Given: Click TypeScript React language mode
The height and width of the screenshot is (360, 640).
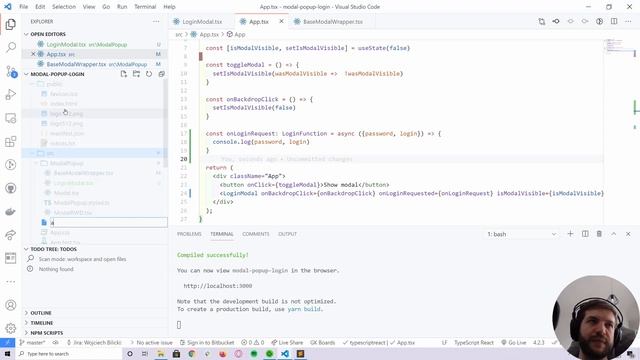Looking at the screenshot, I should point(473,342).
